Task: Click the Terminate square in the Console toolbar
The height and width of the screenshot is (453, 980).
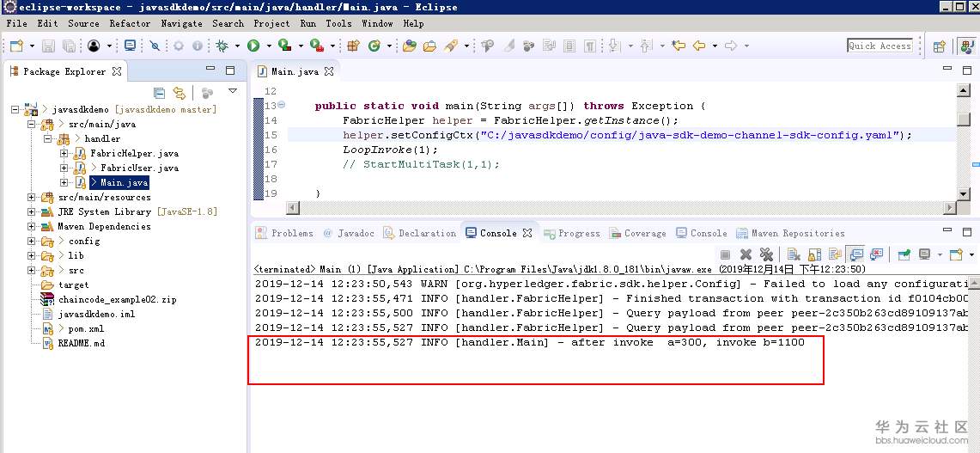Action: click(725, 254)
